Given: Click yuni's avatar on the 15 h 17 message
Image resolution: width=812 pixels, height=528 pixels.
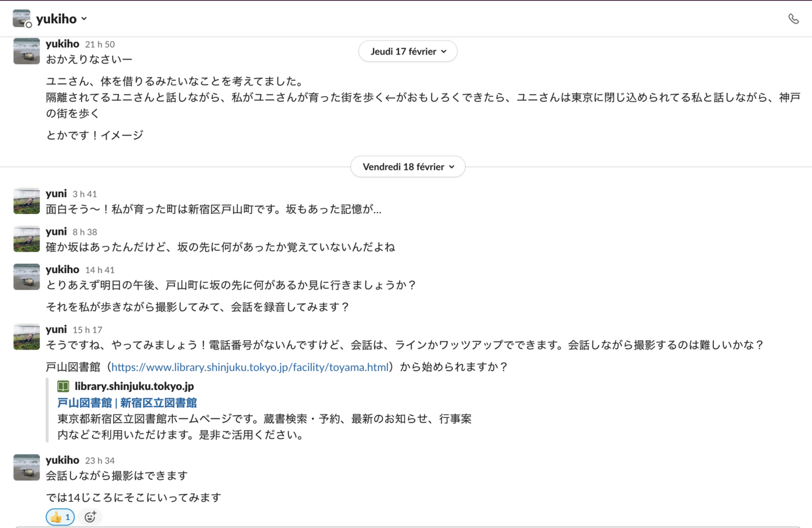Looking at the screenshot, I should click(x=27, y=337).
